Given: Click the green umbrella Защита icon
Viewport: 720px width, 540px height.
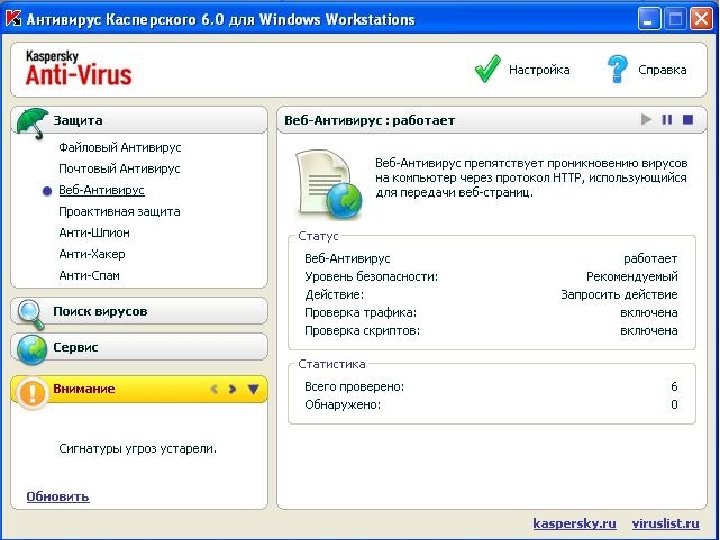Looking at the screenshot, I should coord(32,124).
